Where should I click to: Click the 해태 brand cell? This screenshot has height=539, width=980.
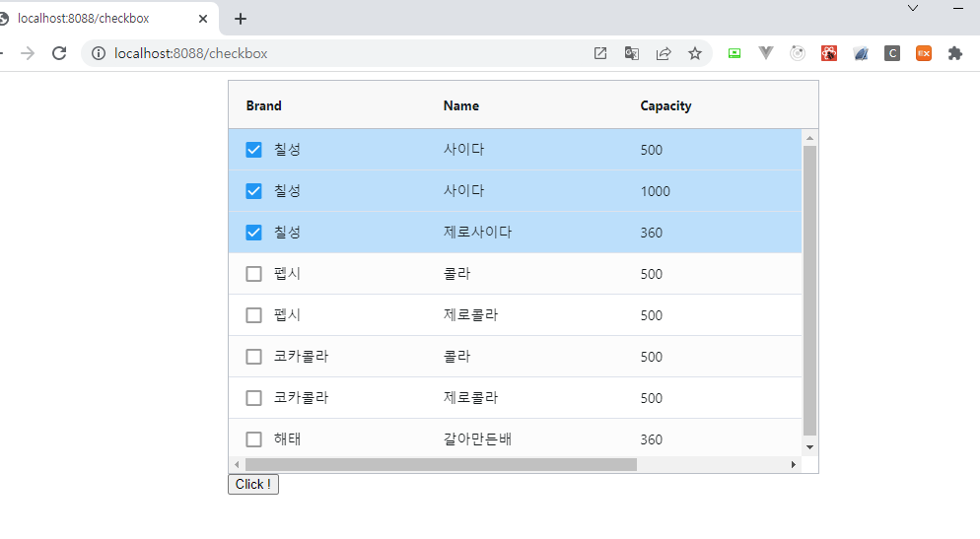coord(288,439)
